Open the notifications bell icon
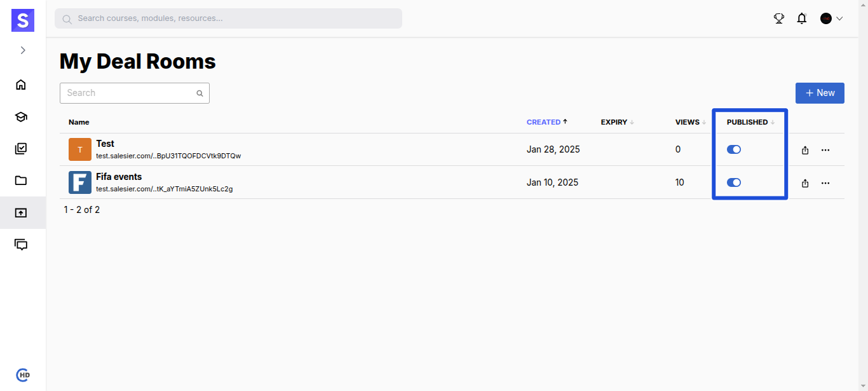Screen dimensions: 868x391 coord(802,18)
